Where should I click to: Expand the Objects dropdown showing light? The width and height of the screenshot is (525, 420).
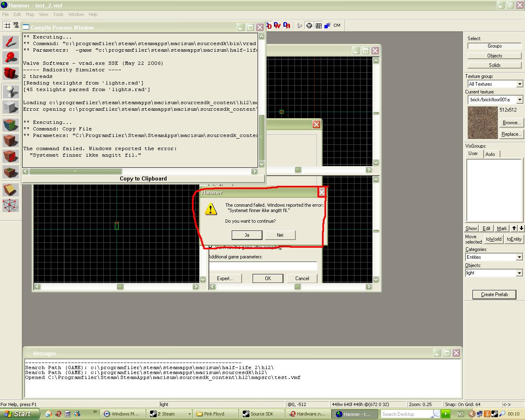coord(519,273)
